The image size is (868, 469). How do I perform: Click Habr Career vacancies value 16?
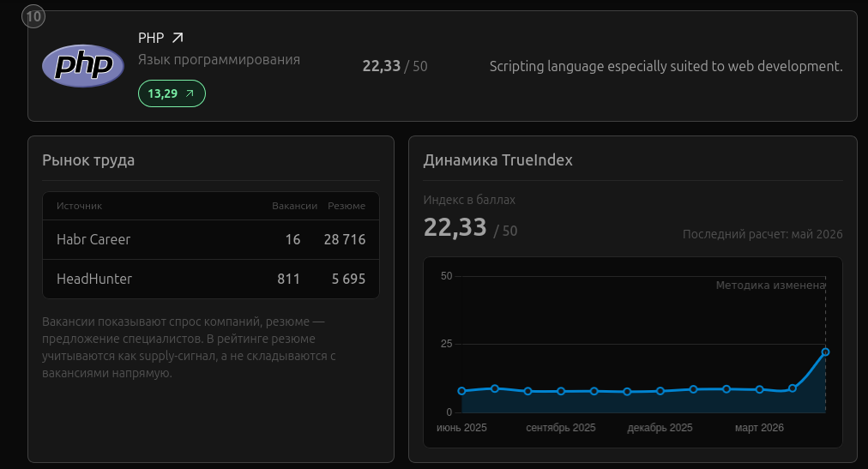pos(292,239)
